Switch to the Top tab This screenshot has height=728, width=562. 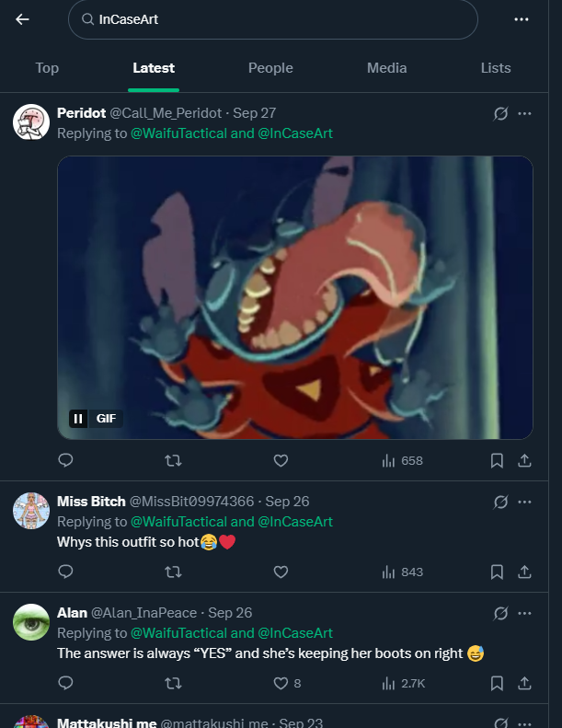pos(47,68)
